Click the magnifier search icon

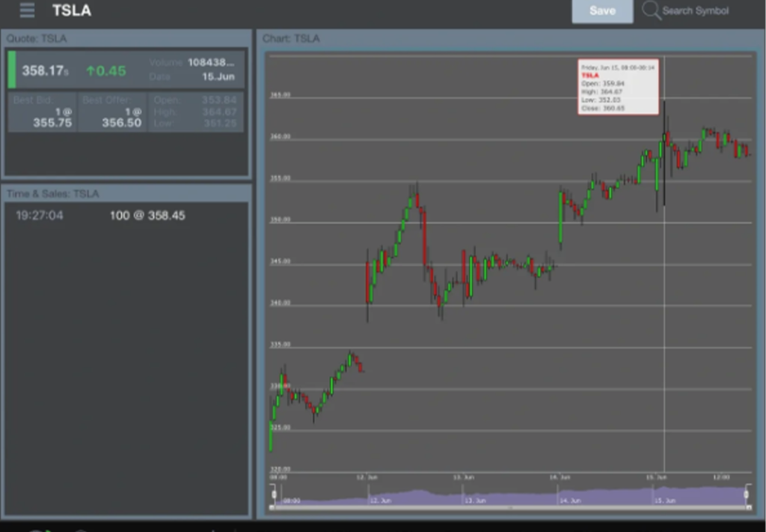tap(651, 10)
